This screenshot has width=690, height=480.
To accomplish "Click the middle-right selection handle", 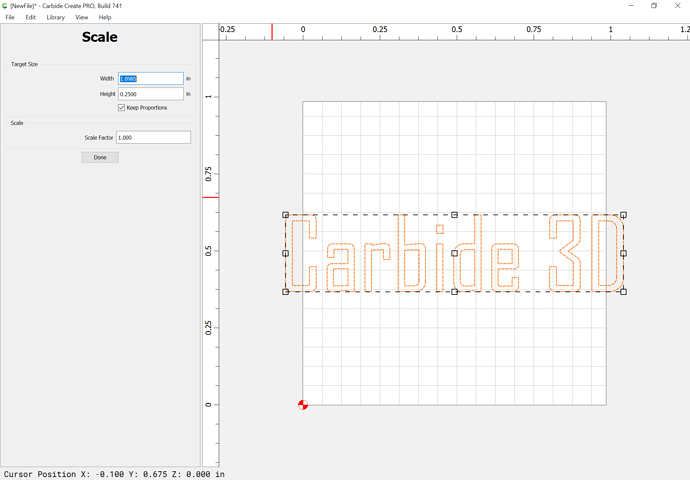I will tap(624, 253).
